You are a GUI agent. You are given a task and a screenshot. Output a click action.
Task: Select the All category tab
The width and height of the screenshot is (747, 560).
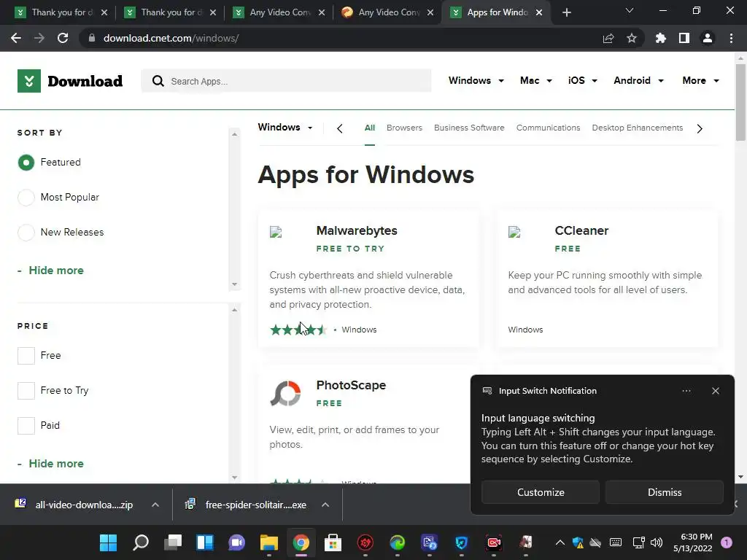coord(370,128)
